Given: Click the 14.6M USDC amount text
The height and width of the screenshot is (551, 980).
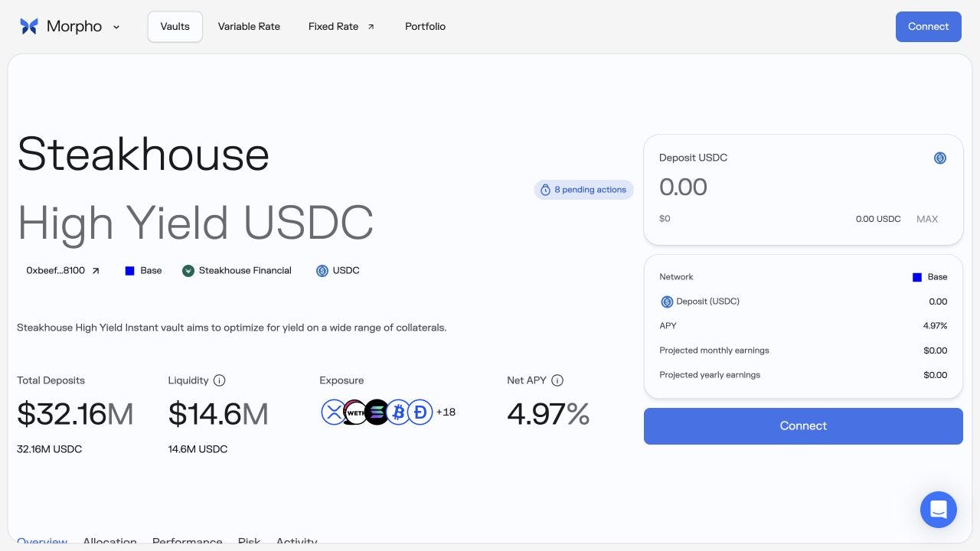Looking at the screenshot, I should [x=198, y=449].
